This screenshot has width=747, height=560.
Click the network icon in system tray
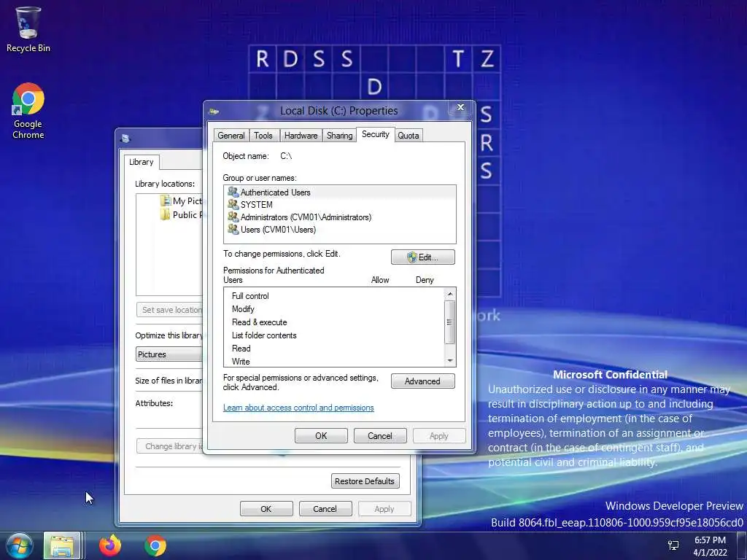673,545
